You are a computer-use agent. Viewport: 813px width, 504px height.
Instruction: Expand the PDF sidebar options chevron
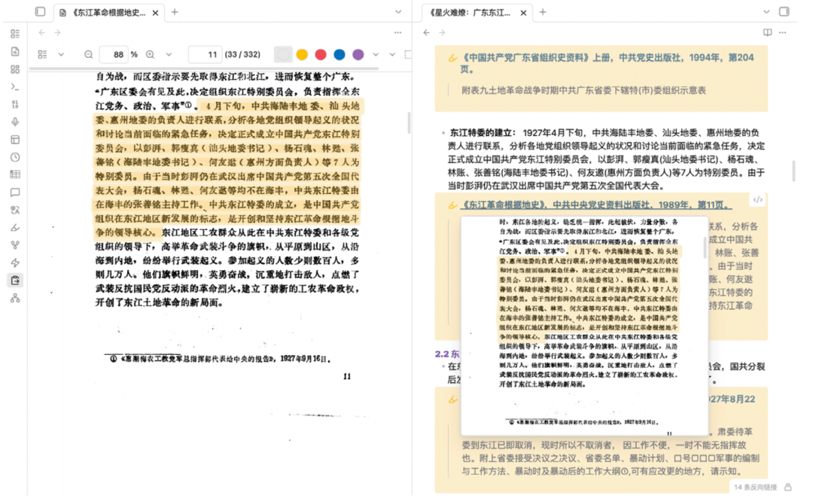61,54
